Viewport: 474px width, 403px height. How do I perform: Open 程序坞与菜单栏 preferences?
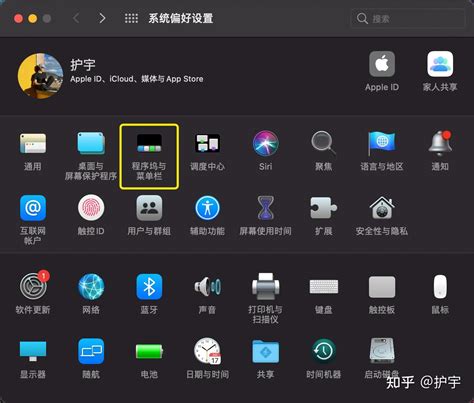149,143
